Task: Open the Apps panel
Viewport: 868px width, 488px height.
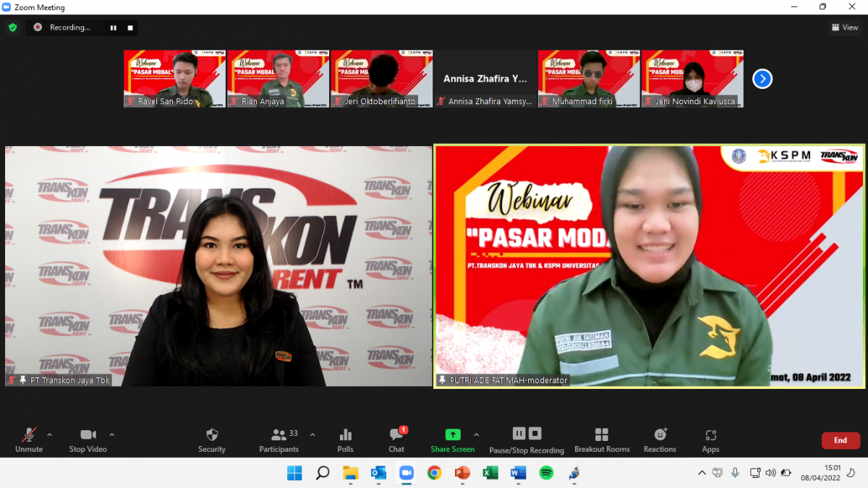Action: click(x=710, y=440)
